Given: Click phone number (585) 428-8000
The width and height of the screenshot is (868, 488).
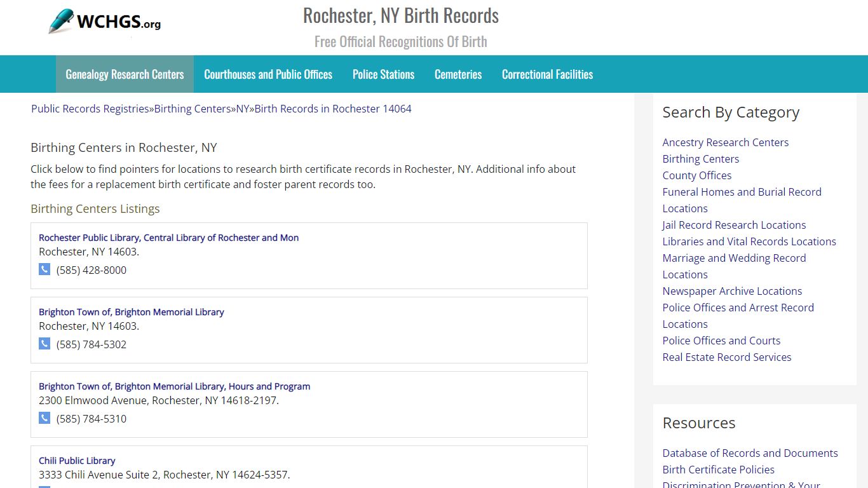Looking at the screenshot, I should (x=92, y=270).
